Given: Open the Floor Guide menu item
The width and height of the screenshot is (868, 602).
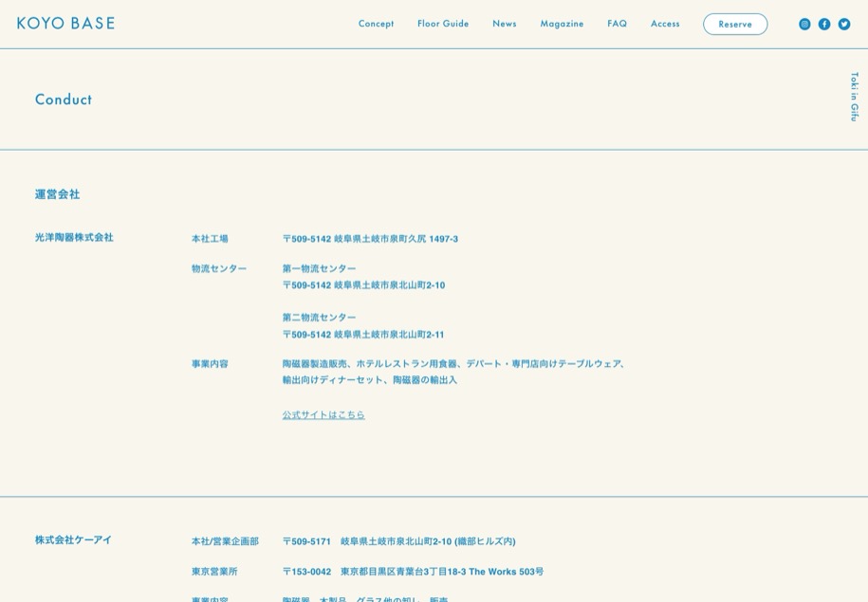Looking at the screenshot, I should pos(443,24).
